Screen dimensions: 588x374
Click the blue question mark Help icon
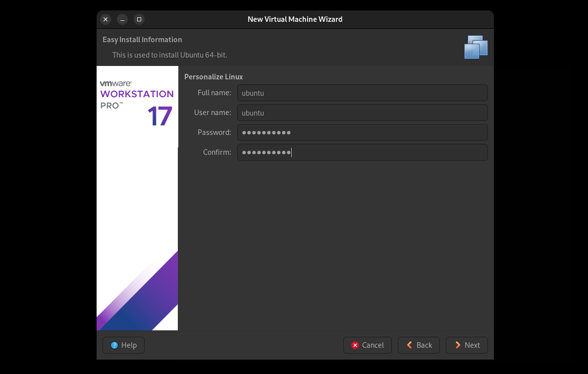click(x=114, y=345)
